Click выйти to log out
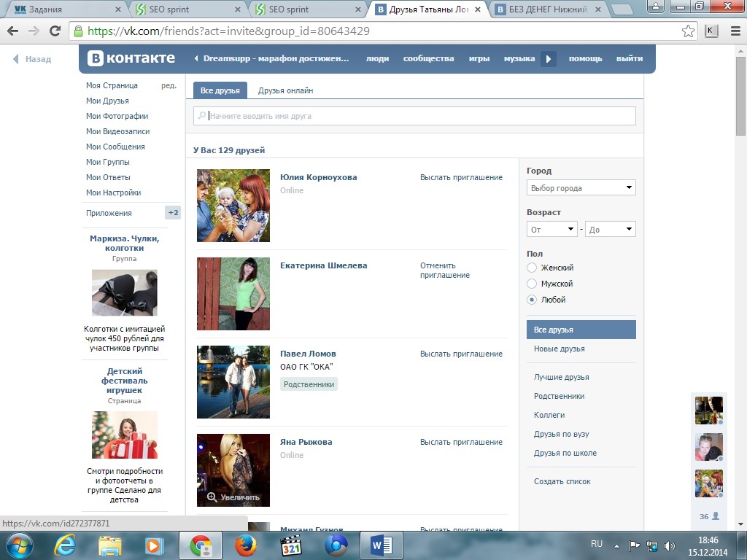Viewport: 747px width, 560px height. coord(630,58)
